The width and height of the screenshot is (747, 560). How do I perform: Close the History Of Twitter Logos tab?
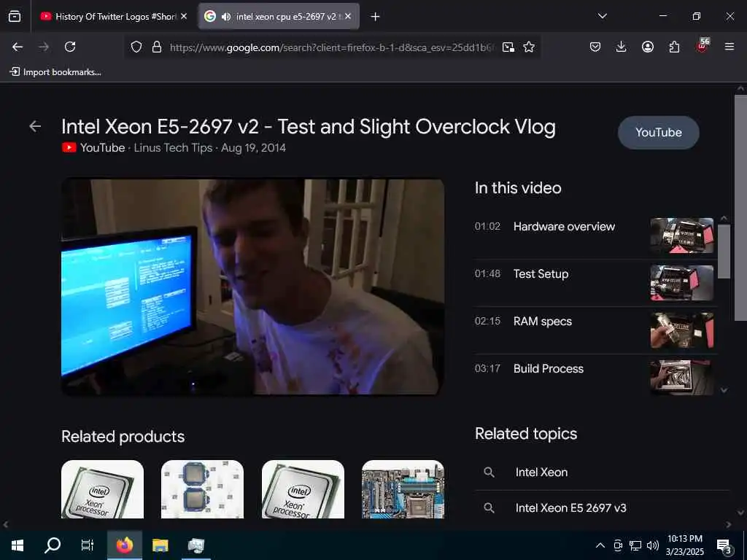tap(184, 16)
